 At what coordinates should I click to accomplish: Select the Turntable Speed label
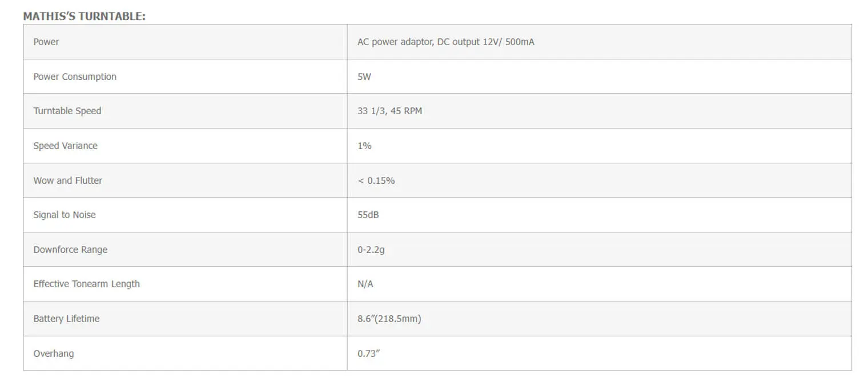pyautogui.click(x=67, y=111)
